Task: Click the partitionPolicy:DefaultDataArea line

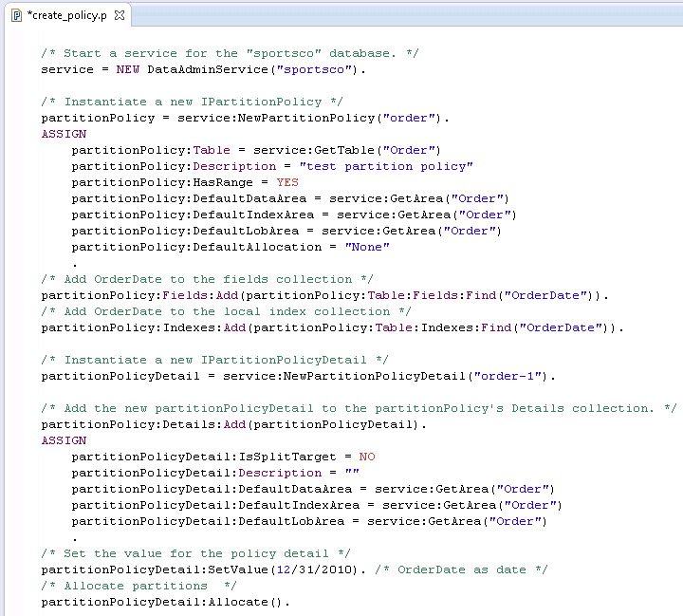Action: click(x=290, y=198)
